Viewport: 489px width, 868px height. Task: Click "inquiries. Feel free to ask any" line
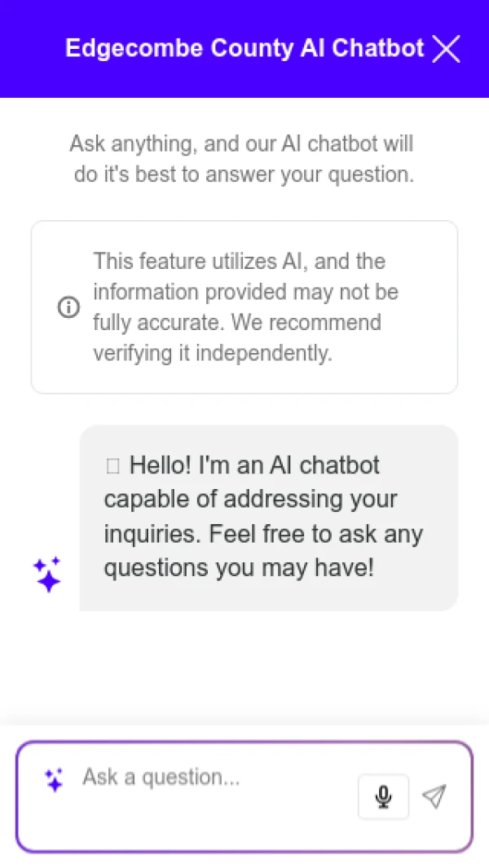tap(263, 535)
